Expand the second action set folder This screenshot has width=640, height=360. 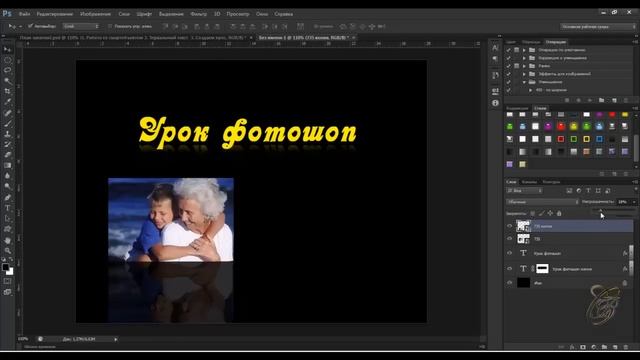[524, 58]
